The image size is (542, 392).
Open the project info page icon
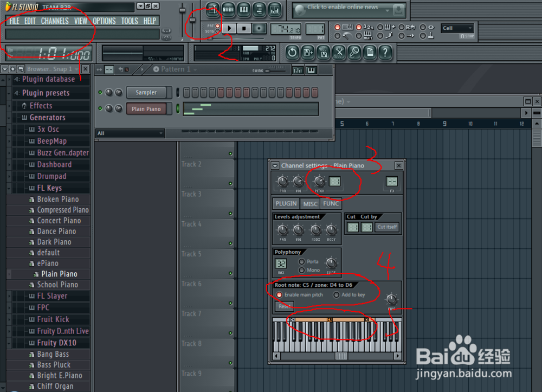pyautogui.click(x=370, y=53)
